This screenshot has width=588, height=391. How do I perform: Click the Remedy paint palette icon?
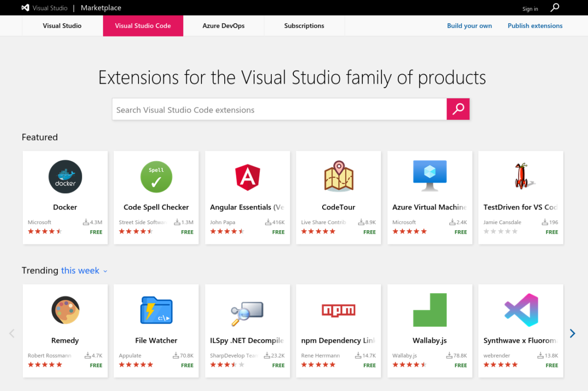coord(65,310)
